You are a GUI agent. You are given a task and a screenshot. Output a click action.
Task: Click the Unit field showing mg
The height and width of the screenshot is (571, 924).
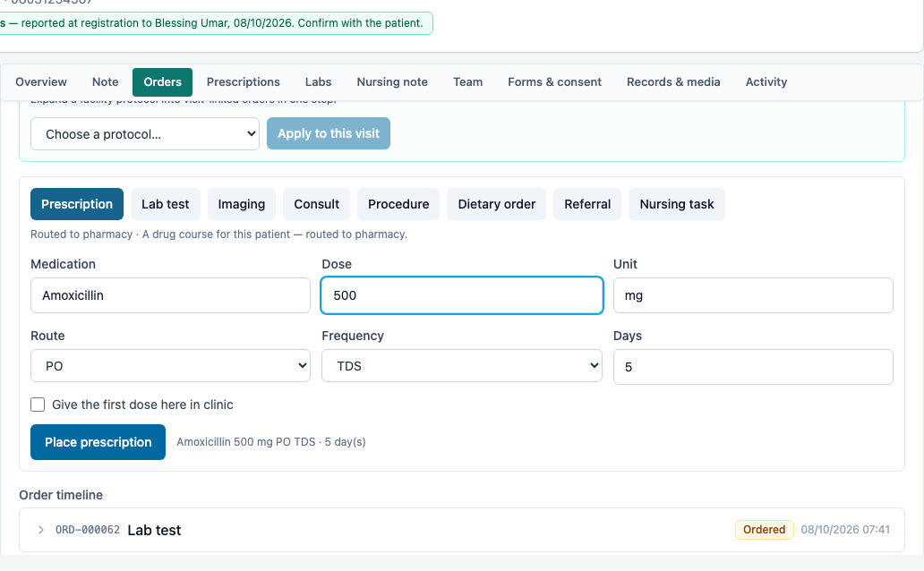point(753,295)
